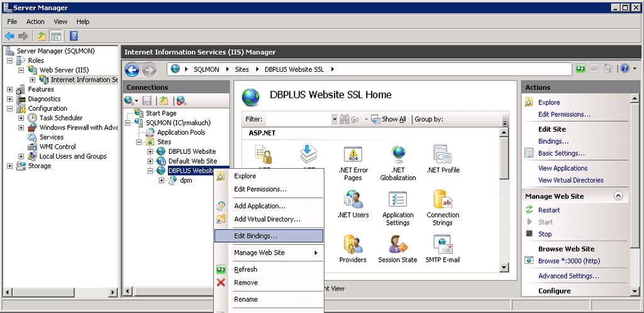Image resolution: width=644 pixels, height=313 pixels.
Task: Open the Action menu
Action: 35,21
